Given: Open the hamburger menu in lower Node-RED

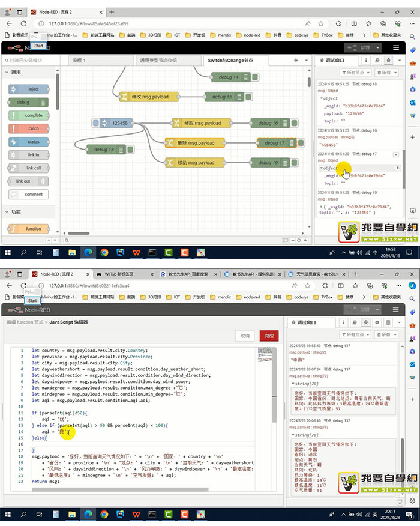Looking at the screenshot, I should [396, 310].
